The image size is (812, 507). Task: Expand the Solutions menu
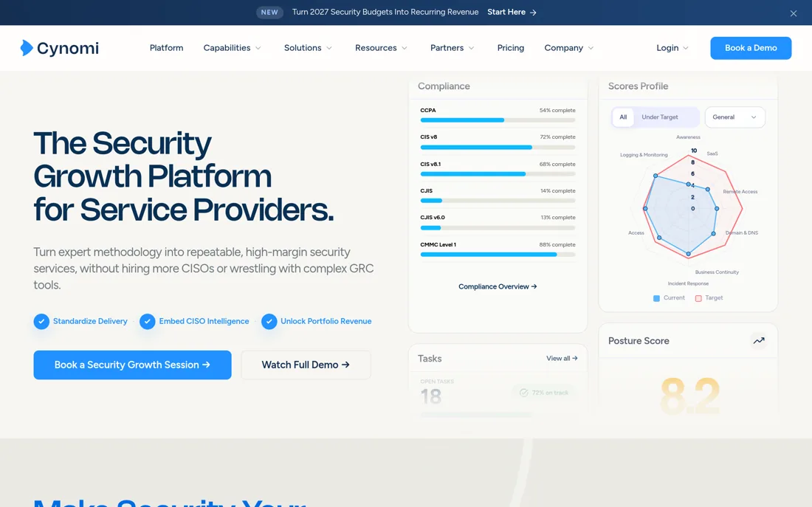coord(308,48)
